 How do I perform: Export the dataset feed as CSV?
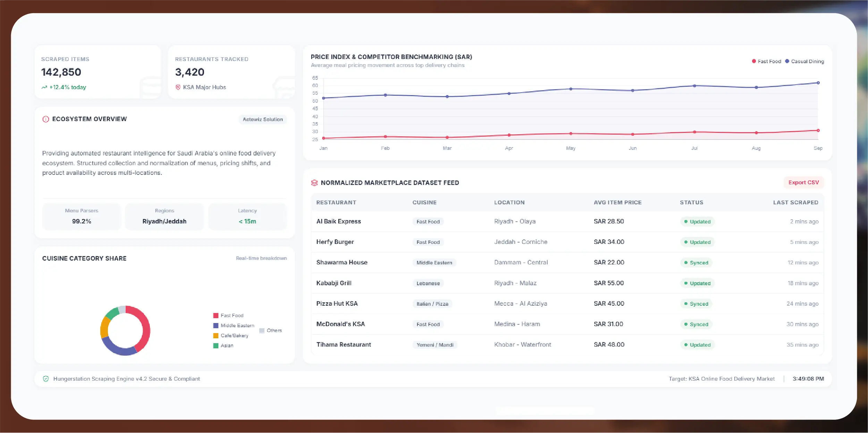tap(803, 182)
